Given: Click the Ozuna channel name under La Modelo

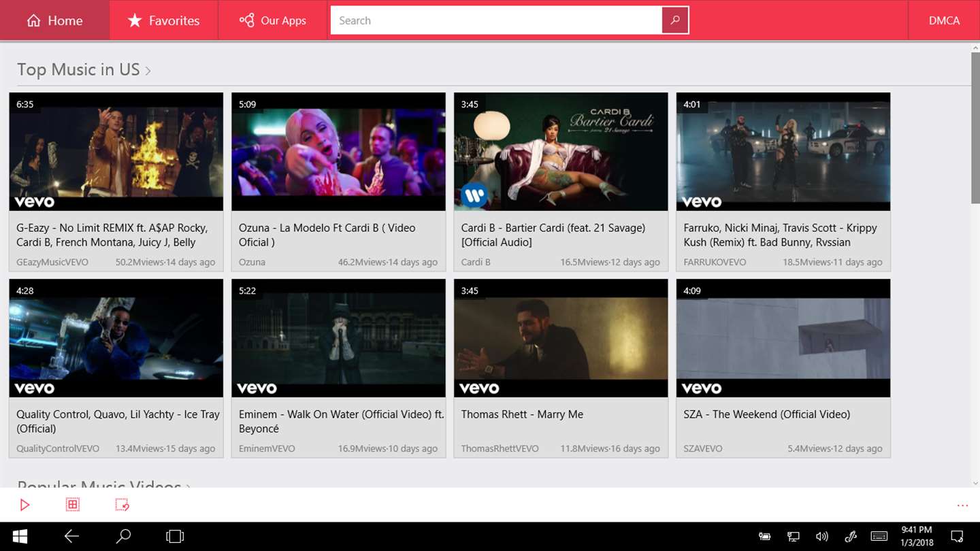Looking at the screenshot, I should [x=252, y=262].
